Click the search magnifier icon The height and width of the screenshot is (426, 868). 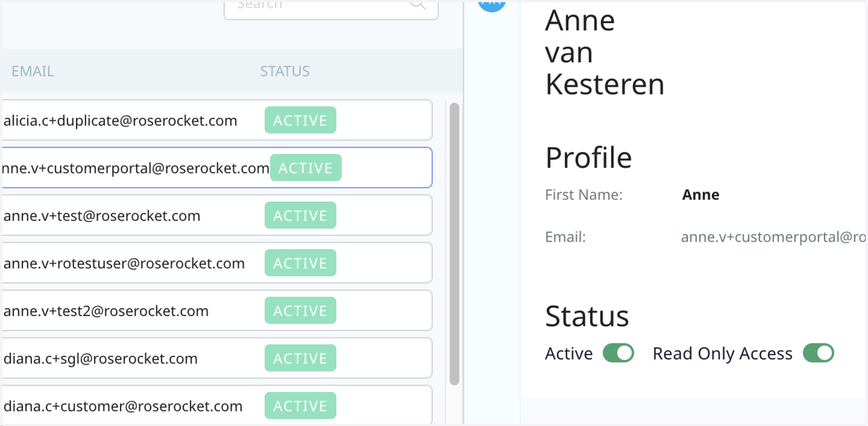[x=419, y=4]
